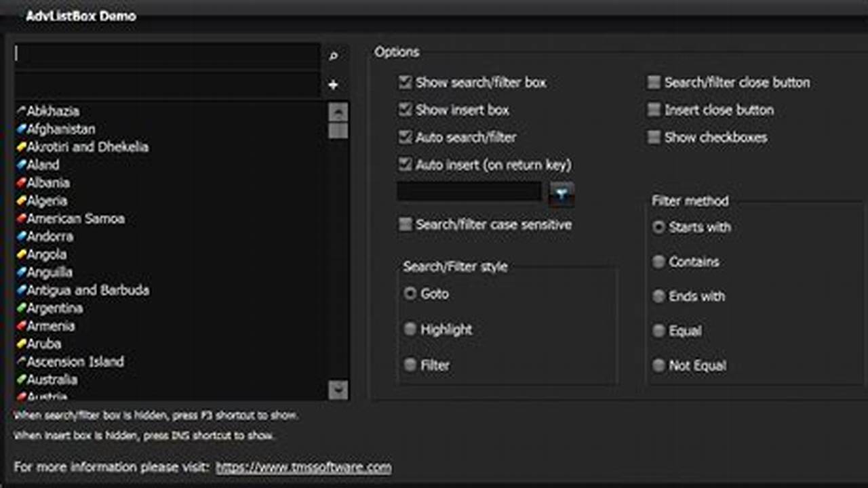Click the red flag icon beside Albania
This screenshot has width=868, height=488.
click(22, 182)
